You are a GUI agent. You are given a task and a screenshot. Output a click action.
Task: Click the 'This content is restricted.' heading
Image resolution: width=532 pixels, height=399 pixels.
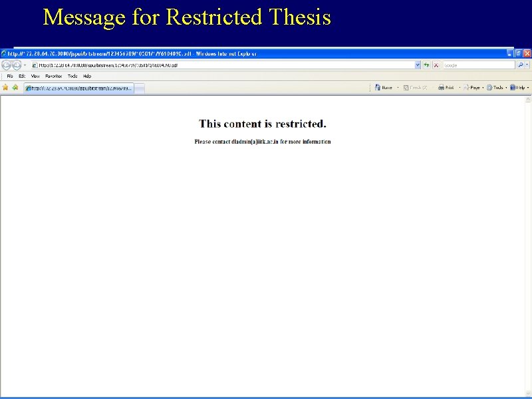[x=262, y=124]
